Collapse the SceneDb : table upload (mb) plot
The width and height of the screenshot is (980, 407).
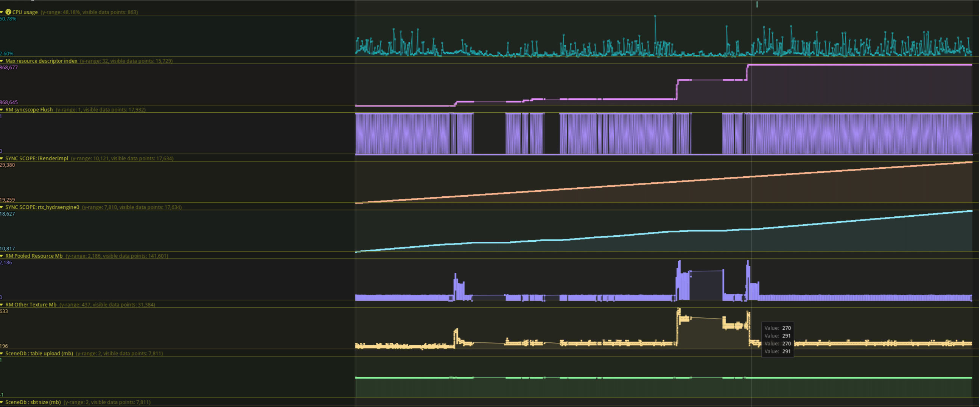(x=2, y=353)
